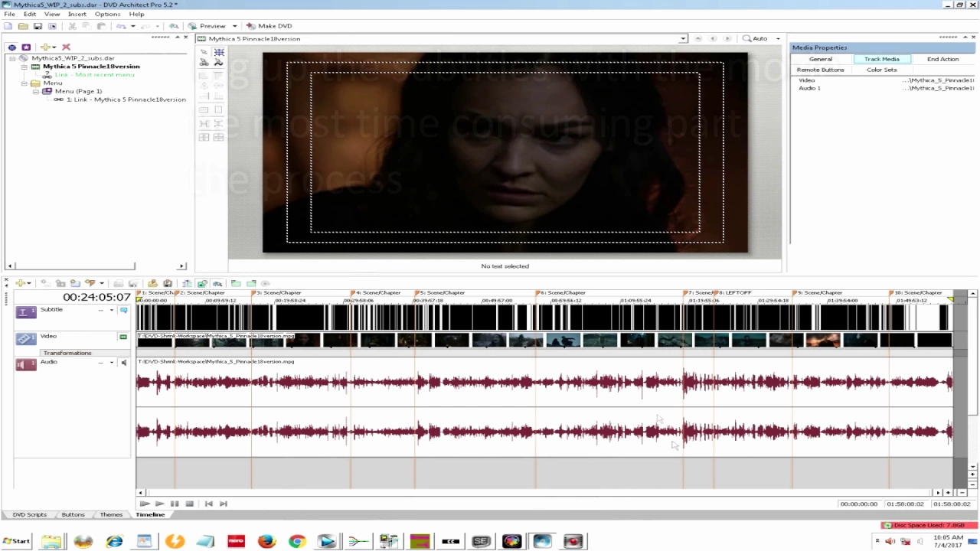980x551 pixels.
Task: Click the Preview button
Action: pyautogui.click(x=207, y=26)
